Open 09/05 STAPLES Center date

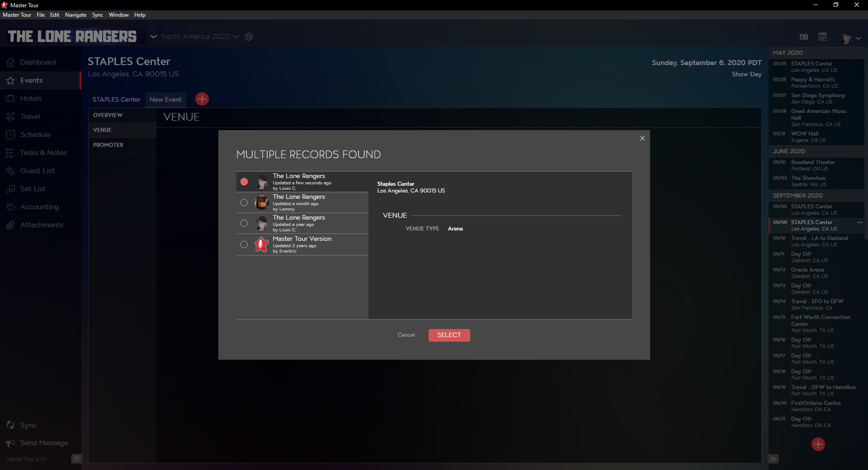(x=816, y=210)
